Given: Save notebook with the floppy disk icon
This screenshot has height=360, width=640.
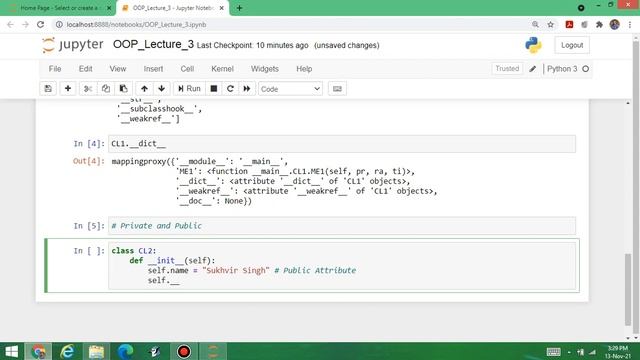Looking at the screenshot, I should click(48, 89).
